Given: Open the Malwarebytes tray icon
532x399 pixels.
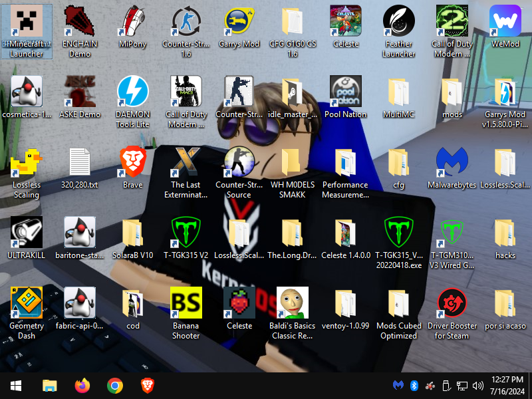Looking at the screenshot, I should pos(398,386).
